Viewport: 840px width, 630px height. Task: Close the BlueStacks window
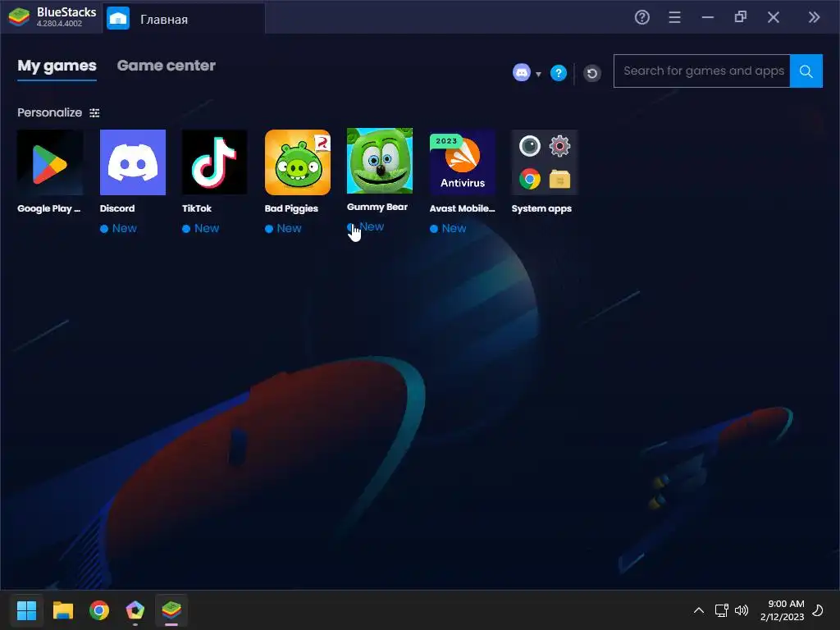click(x=773, y=17)
